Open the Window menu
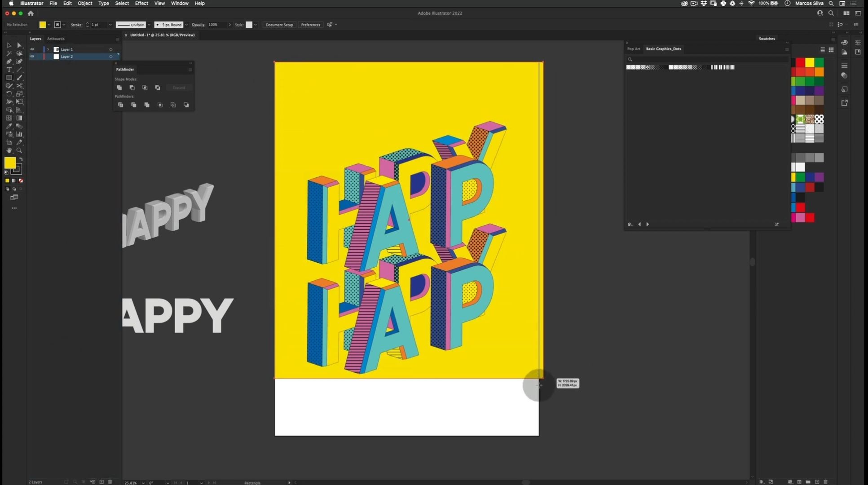 (180, 3)
